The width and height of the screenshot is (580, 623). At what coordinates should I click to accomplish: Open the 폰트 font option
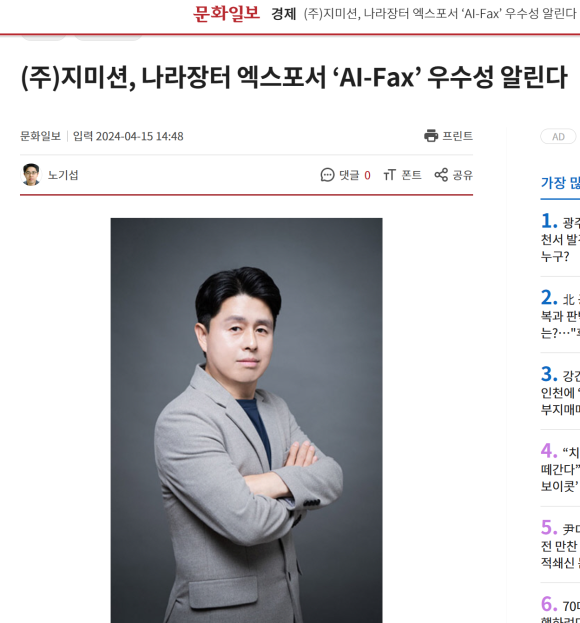pos(412,175)
